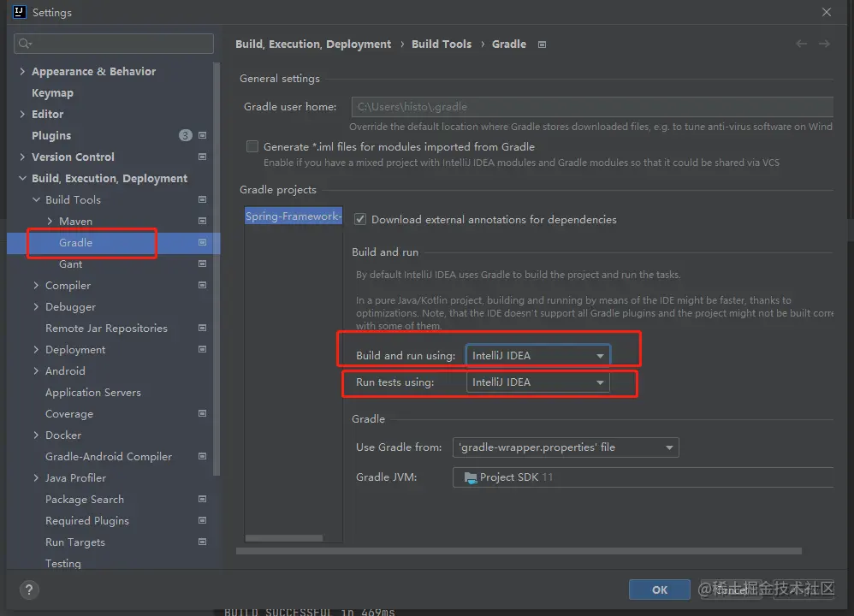Click project icon beside Compiler
The width and height of the screenshot is (854, 616).
(x=202, y=285)
